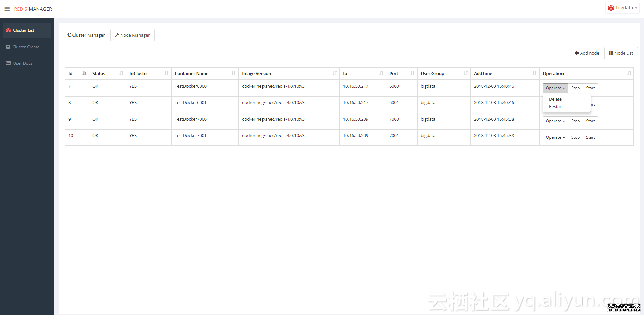644x315 pixels.
Task: Open the Operate dropdown for TestDocker7000
Action: [555, 121]
